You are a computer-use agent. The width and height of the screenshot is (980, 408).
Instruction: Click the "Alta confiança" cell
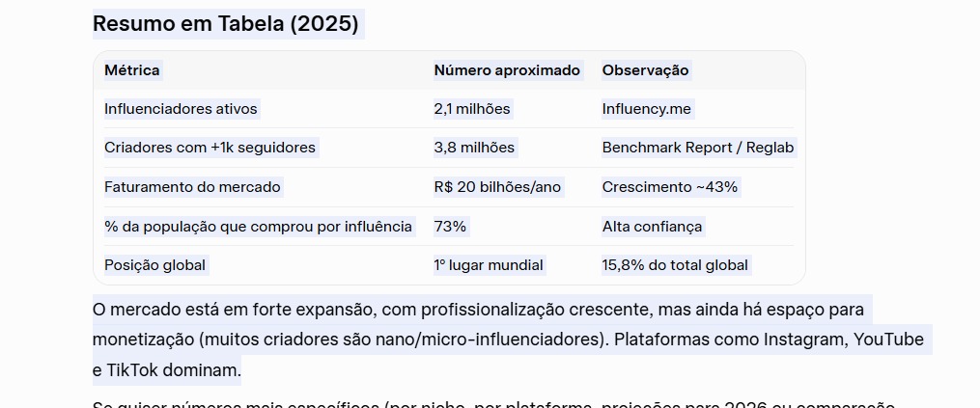(x=652, y=227)
